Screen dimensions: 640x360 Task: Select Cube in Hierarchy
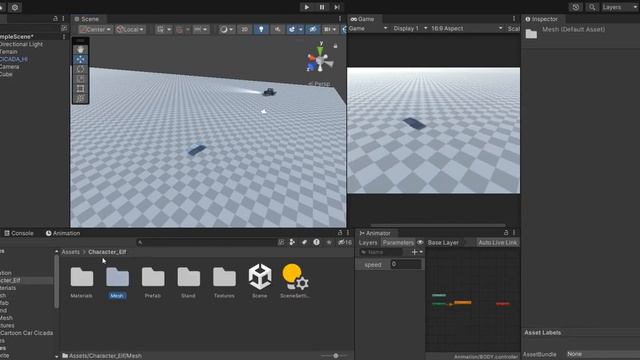(x=6, y=74)
